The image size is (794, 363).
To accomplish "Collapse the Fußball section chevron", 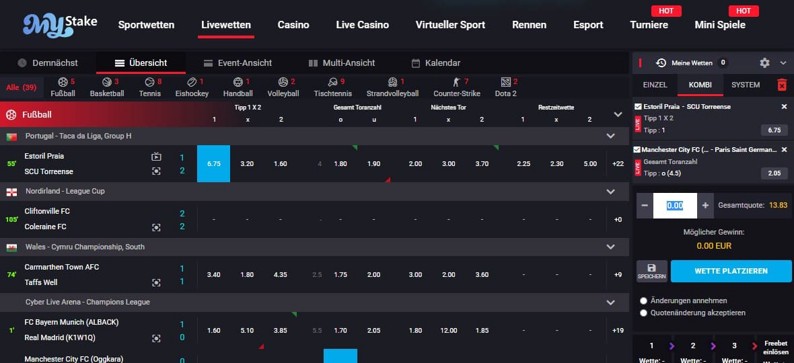I will (618, 114).
